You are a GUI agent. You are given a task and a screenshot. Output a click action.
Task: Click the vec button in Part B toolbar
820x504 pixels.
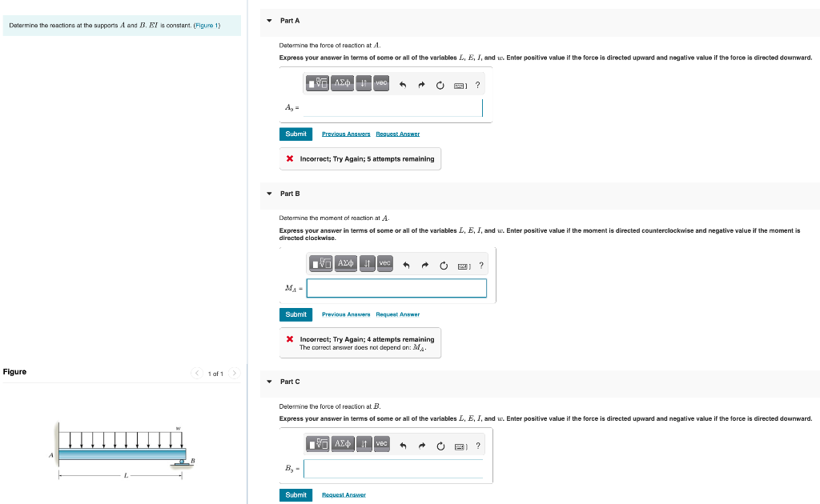(x=384, y=263)
